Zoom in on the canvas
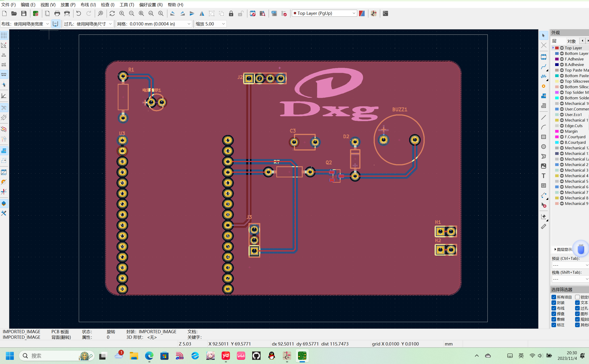Screen dimensions: 589x364 click(x=122, y=13)
